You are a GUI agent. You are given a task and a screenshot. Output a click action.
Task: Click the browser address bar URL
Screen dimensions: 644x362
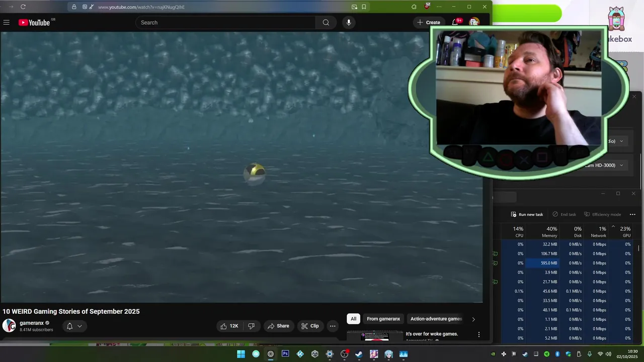(141, 7)
